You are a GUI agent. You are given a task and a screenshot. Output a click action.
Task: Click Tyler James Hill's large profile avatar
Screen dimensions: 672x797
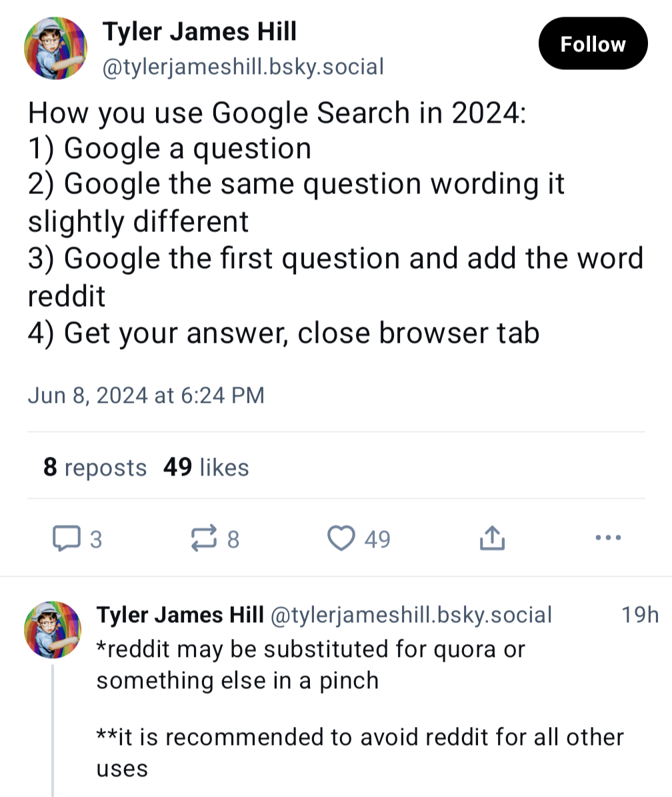click(56, 48)
